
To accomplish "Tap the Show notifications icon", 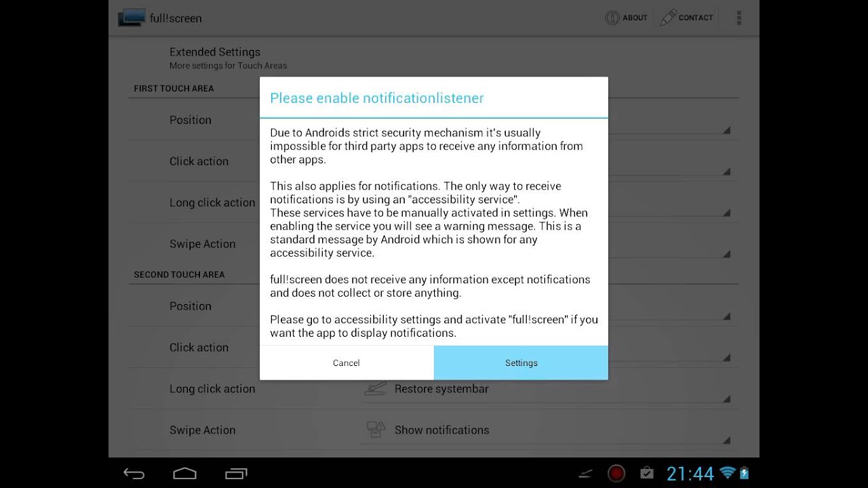I will tap(375, 430).
